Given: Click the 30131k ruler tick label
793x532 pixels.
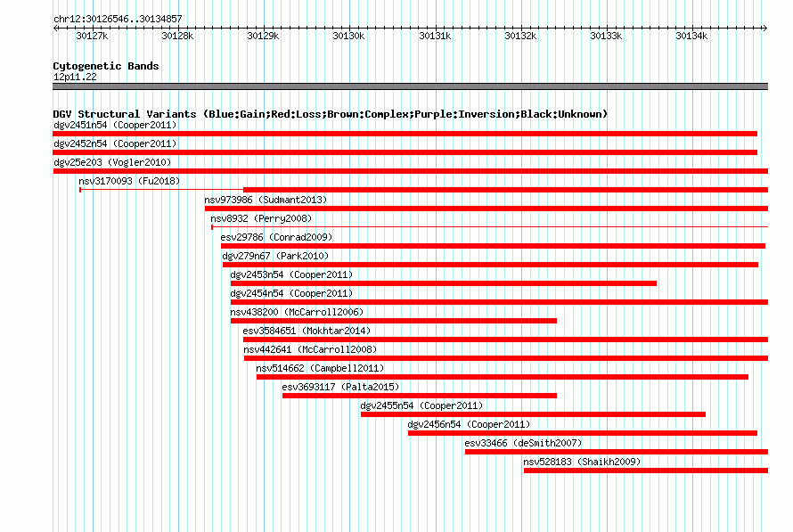Looking at the screenshot, I should [435, 36].
